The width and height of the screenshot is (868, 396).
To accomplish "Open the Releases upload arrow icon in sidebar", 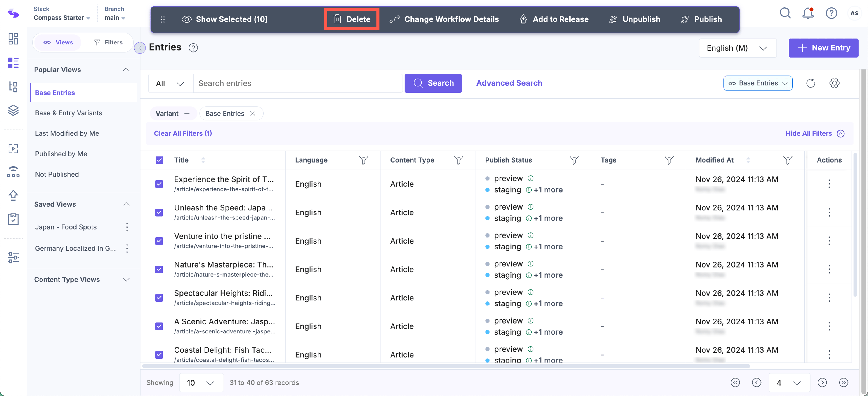I will tap(13, 195).
